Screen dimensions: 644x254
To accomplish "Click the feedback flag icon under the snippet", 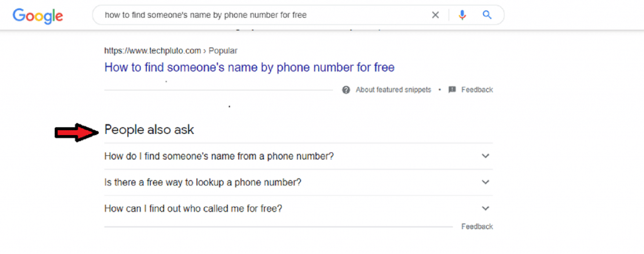I will click(452, 90).
